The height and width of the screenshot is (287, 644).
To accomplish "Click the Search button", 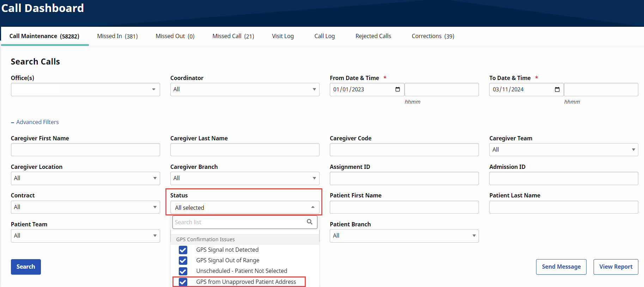I will 26,267.
